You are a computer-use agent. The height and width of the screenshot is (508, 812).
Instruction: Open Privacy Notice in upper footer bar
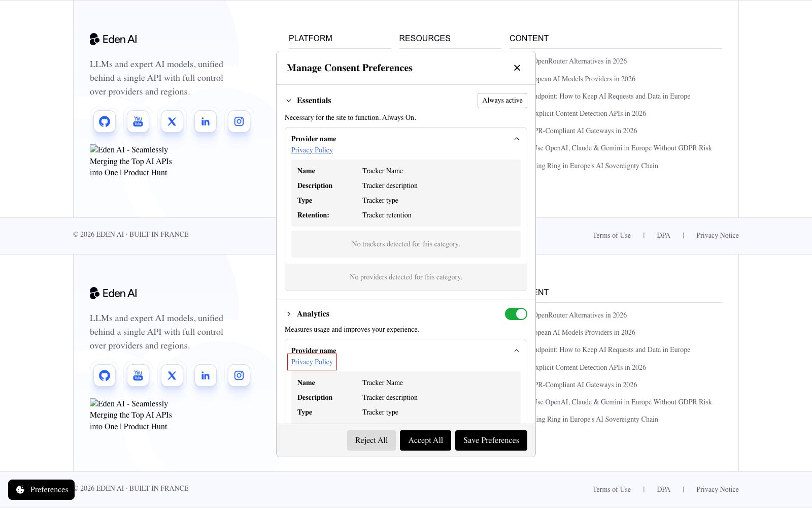(718, 235)
